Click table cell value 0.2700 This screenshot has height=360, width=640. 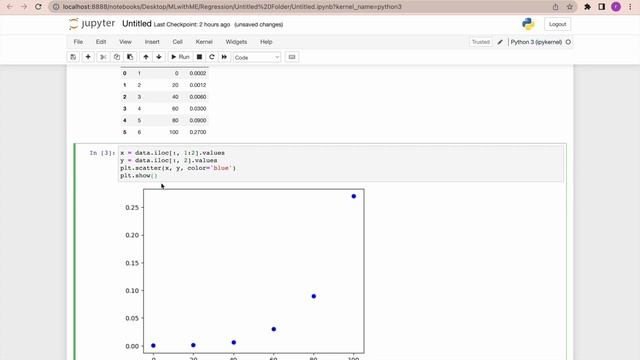198,132
